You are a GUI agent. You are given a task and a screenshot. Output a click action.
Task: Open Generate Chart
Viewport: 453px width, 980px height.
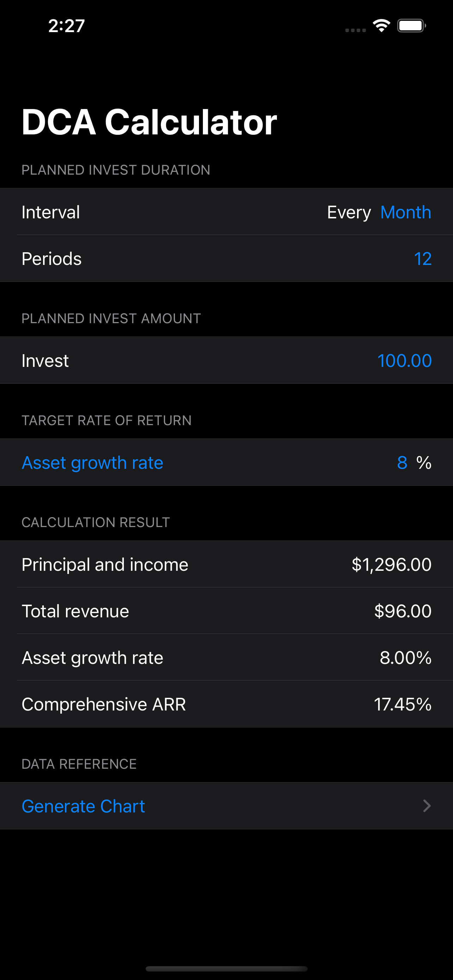[x=226, y=806]
